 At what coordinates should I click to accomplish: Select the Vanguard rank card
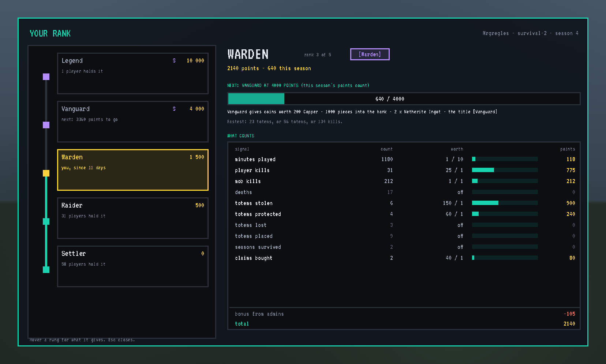tap(133, 122)
